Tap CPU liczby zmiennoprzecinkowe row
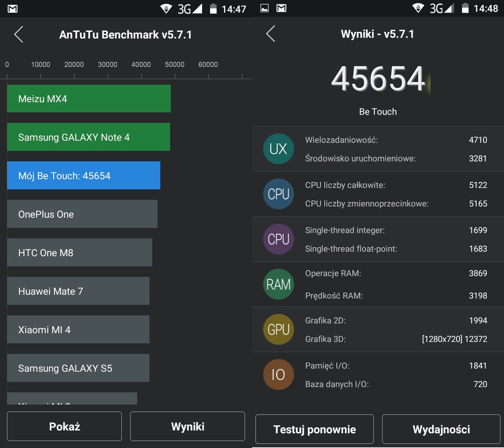 point(396,204)
